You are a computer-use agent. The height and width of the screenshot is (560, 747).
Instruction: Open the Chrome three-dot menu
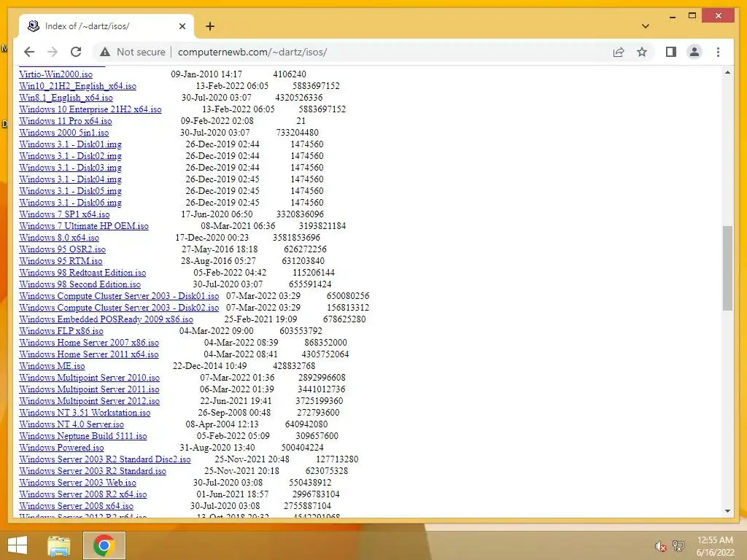point(718,52)
